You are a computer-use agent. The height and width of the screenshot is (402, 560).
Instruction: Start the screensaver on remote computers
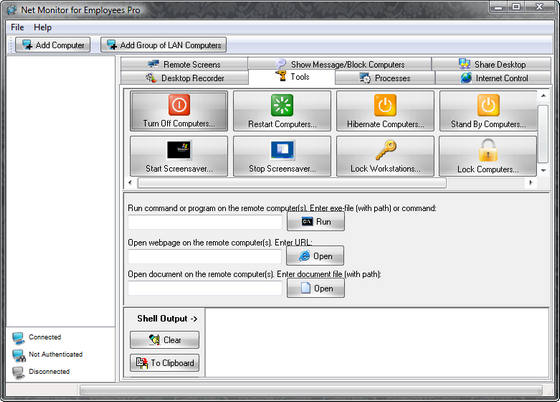pos(179,156)
